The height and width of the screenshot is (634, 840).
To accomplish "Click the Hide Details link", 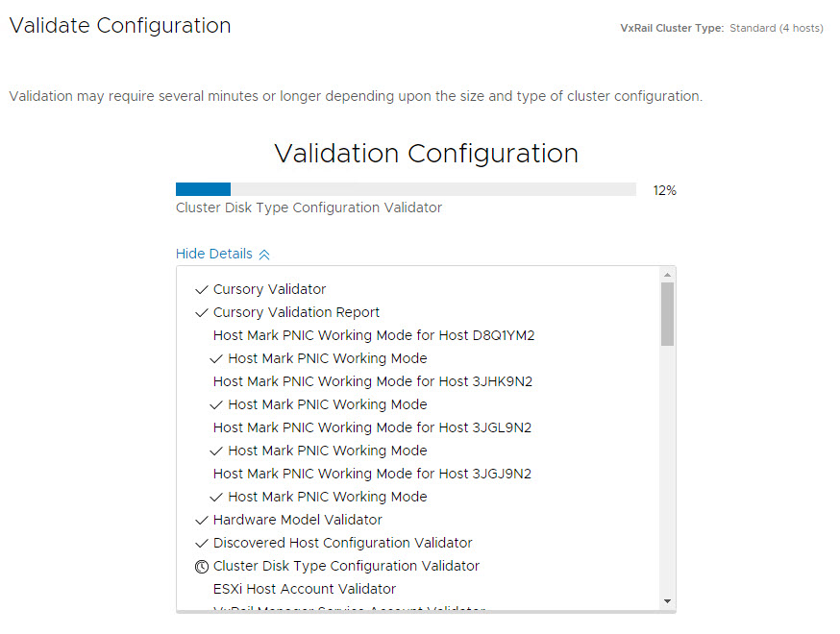I will pos(214,255).
